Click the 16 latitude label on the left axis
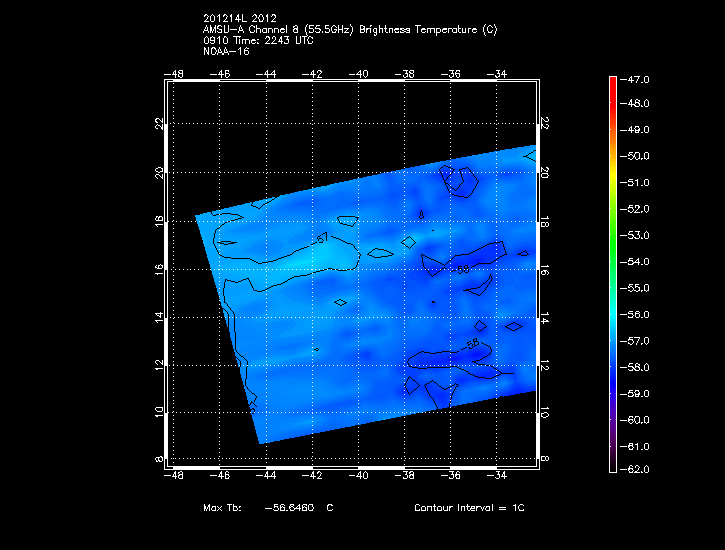725x550 pixels. [158, 268]
